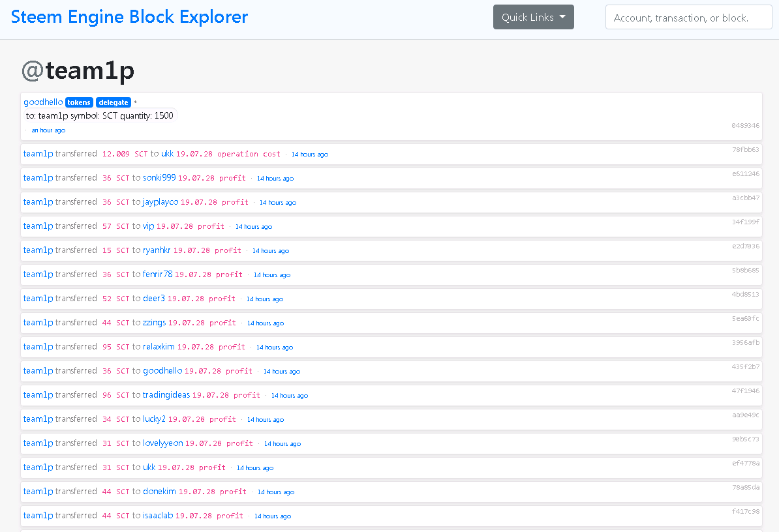Viewport: 779px width, 532px height.
Task: Select '14 hours ago' timestamp in vip row
Action: pos(253,227)
